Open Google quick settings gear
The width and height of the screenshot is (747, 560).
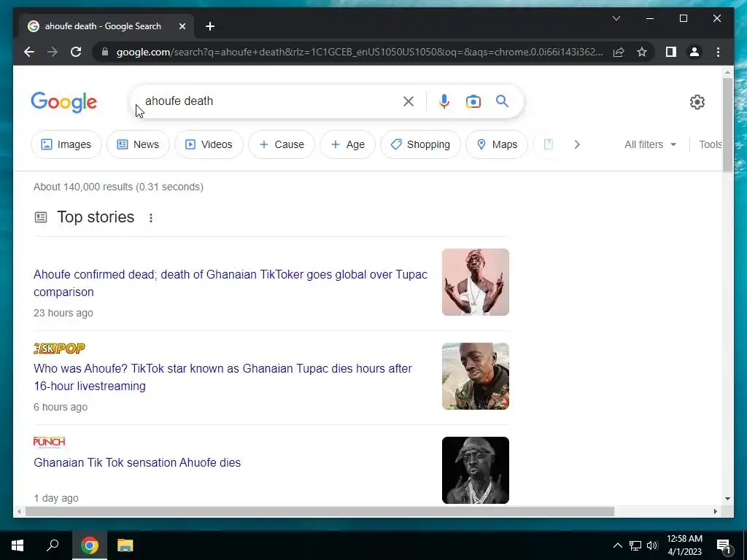pos(697,102)
